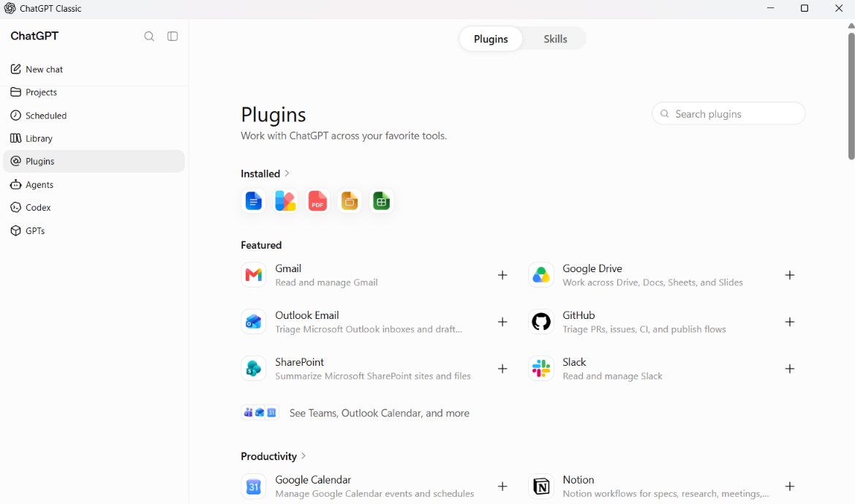
Task: Open Scheduled in the sidebar
Action: (94, 116)
